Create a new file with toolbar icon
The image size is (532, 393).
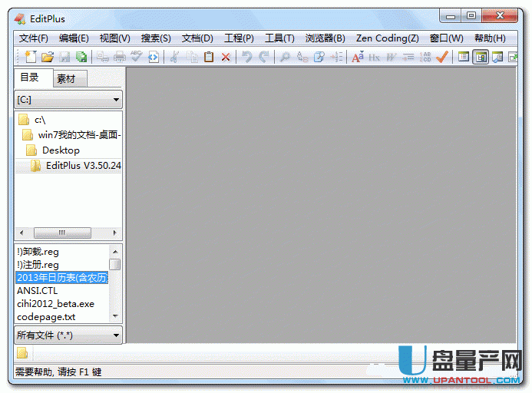pyautogui.click(x=31, y=57)
